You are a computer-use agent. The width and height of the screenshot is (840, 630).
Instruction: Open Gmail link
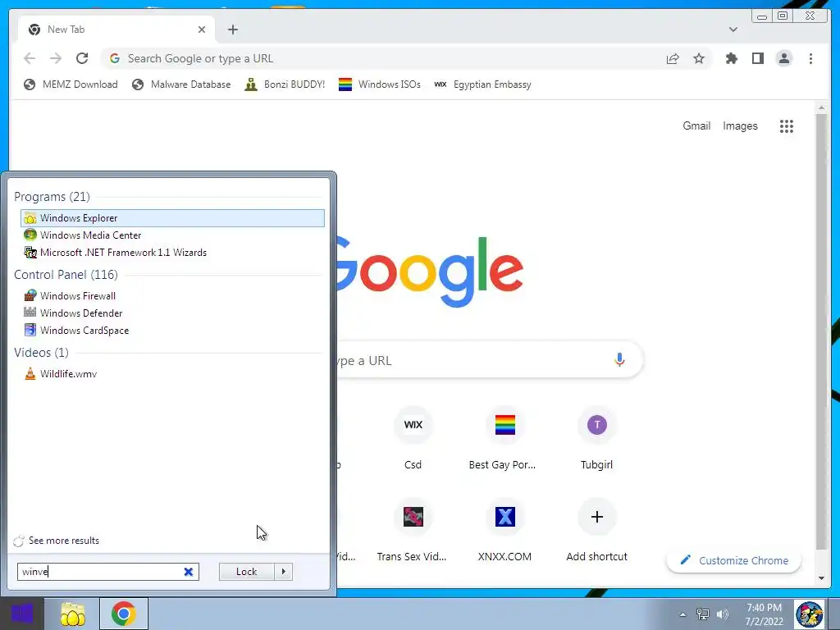coord(696,126)
